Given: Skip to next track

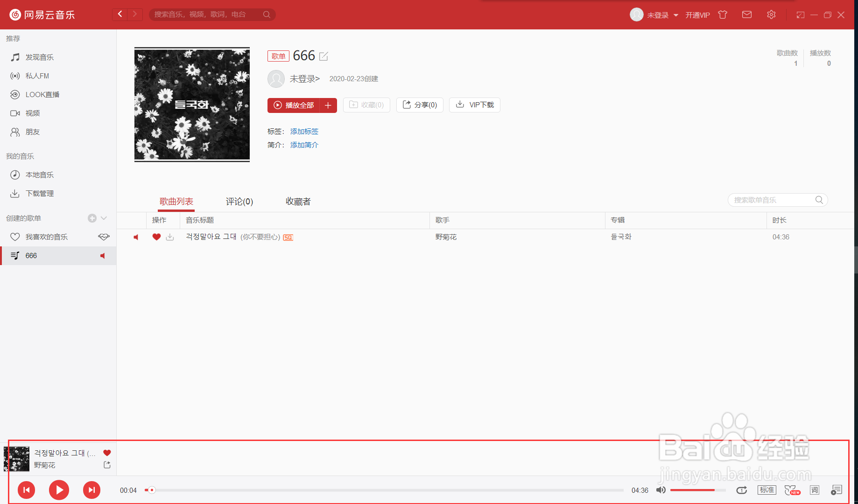Looking at the screenshot, I should (x=91, y=490).
